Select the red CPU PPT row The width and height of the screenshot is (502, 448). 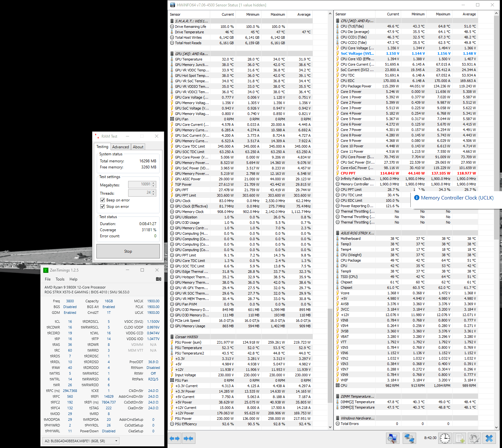click(406, 173)
